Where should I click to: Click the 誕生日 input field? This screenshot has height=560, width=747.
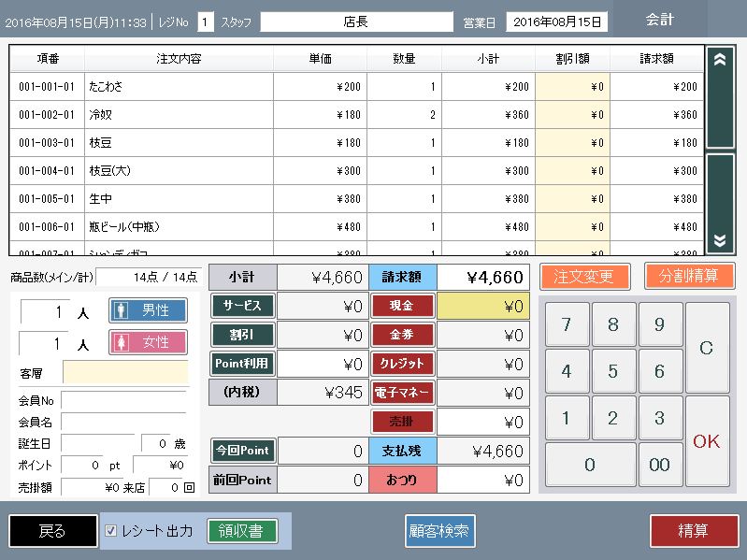coord(98,443)
